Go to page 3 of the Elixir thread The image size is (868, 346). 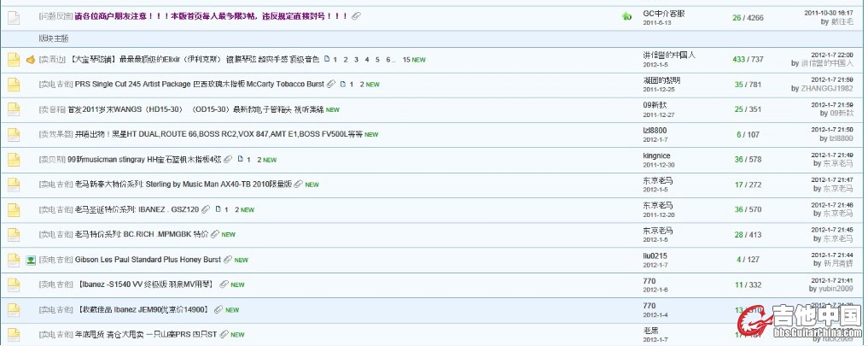(x=356, y=60)
